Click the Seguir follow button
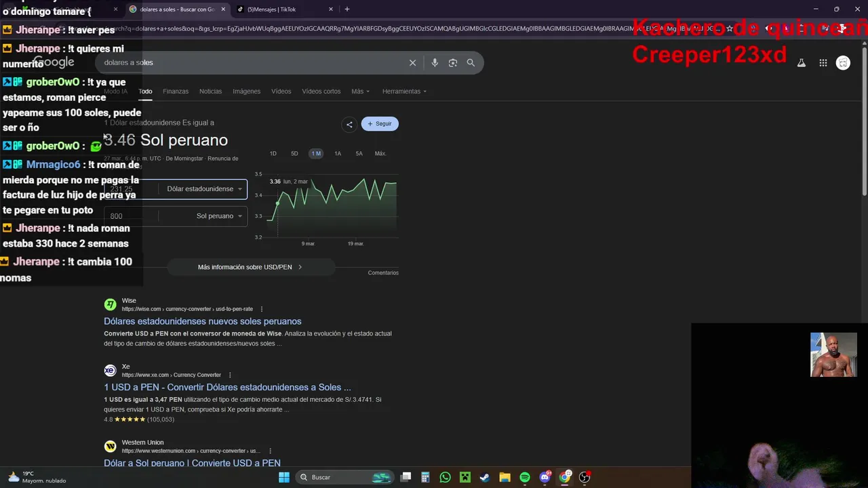The width and height of the screenshot is (868, 488). 380,124
